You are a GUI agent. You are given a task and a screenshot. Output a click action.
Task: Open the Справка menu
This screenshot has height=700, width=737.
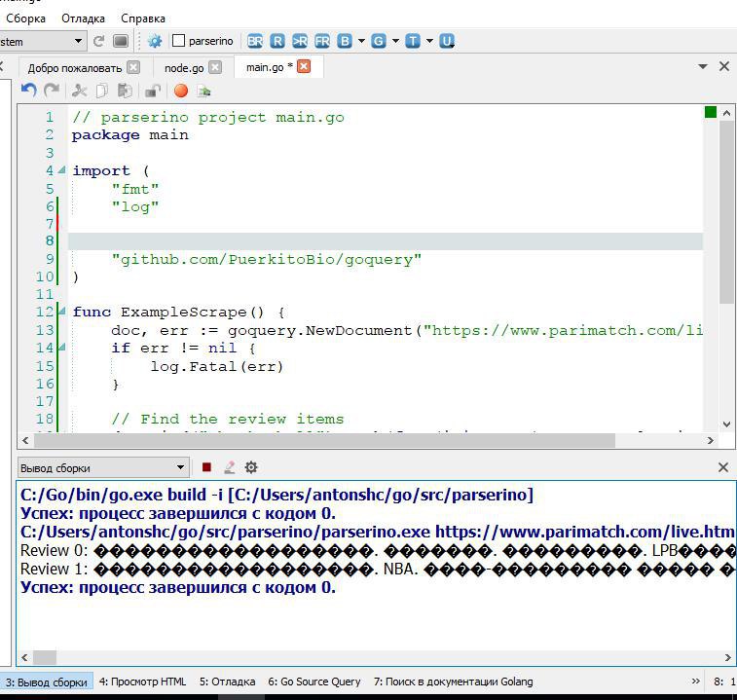(143, 18)
